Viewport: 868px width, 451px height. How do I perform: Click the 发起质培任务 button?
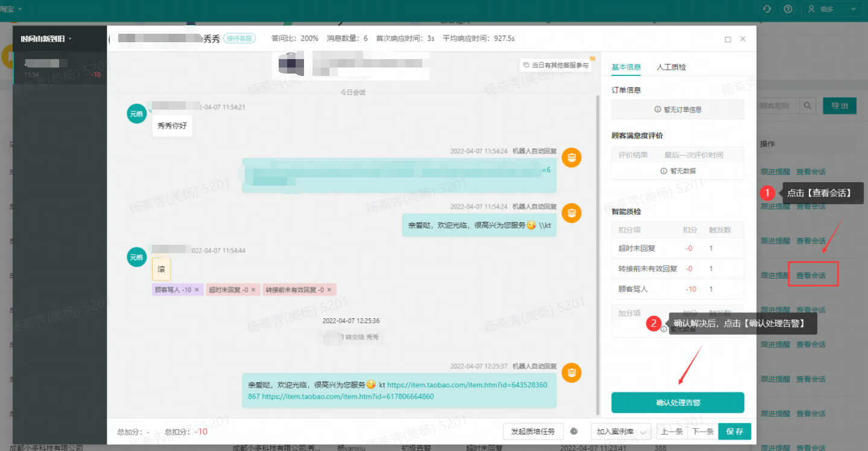coord(533,432)
